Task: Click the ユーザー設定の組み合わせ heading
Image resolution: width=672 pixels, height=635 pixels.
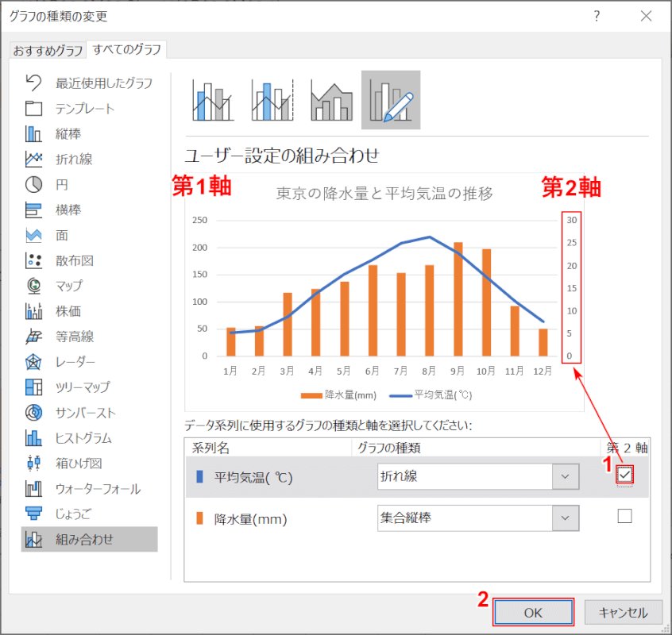Action: pos(282,155)
